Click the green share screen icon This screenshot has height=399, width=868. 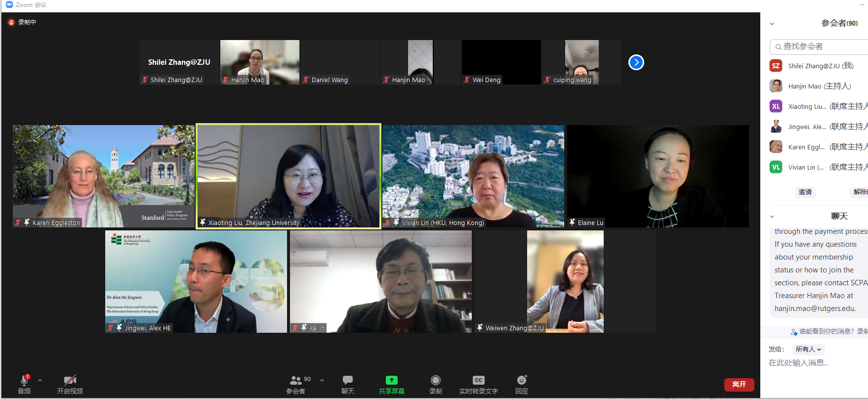click(392, 380)
